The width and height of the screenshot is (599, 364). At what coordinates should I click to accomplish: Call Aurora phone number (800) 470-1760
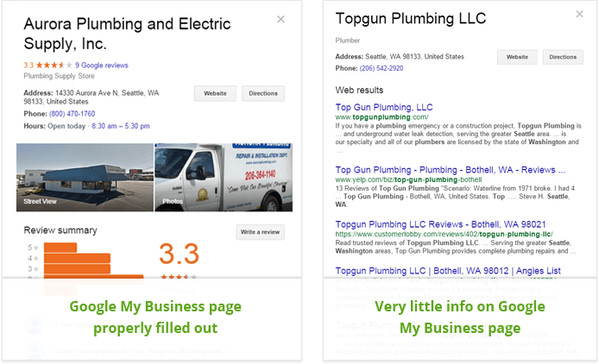pos(72,114)
